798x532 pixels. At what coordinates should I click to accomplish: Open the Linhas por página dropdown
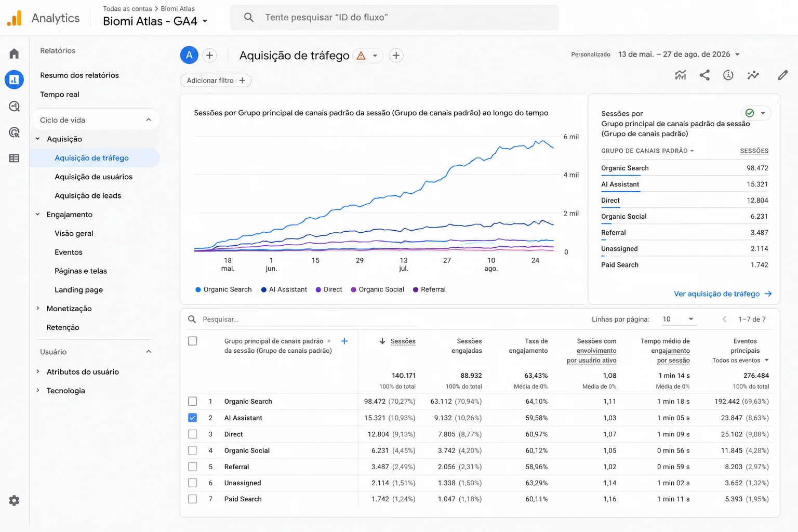(678, 319)
